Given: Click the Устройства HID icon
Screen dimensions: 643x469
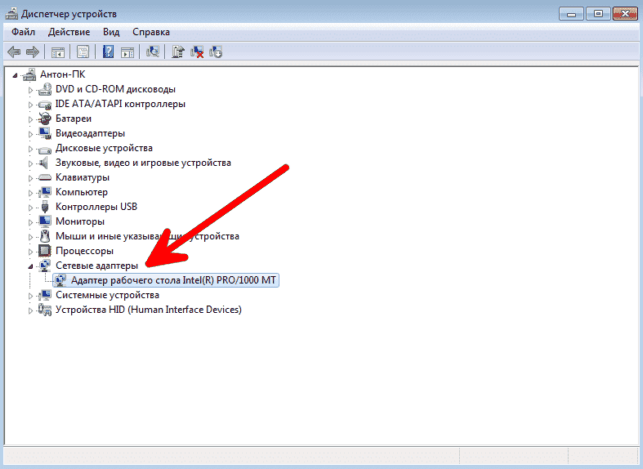Looking at the screenshot, I should click(x=45, y=310).
